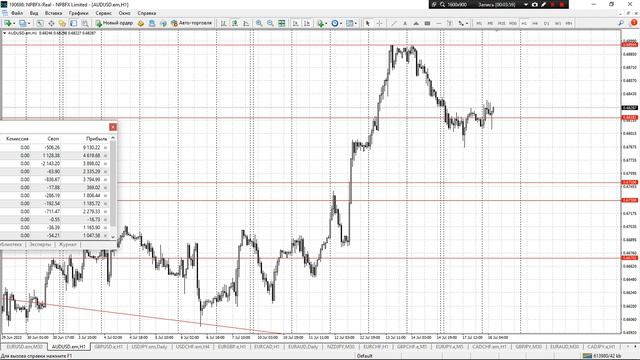This screenshot has height=360, width=640.
Task: Open the Эксперты terminal tab
Action: [40, 244]
